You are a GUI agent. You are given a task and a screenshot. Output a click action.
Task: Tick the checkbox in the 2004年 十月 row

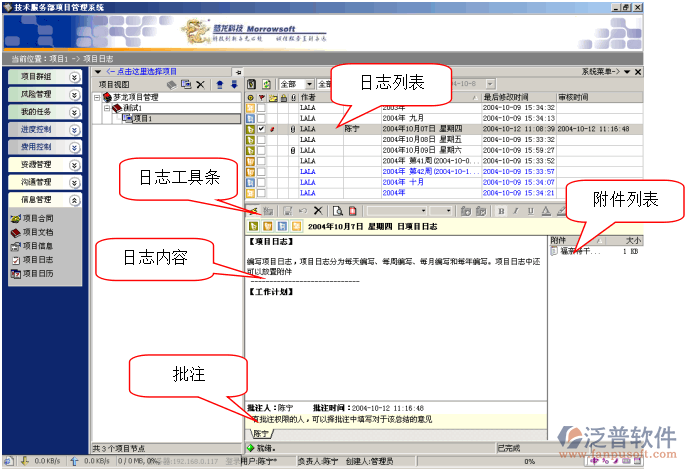pos(261,182)
